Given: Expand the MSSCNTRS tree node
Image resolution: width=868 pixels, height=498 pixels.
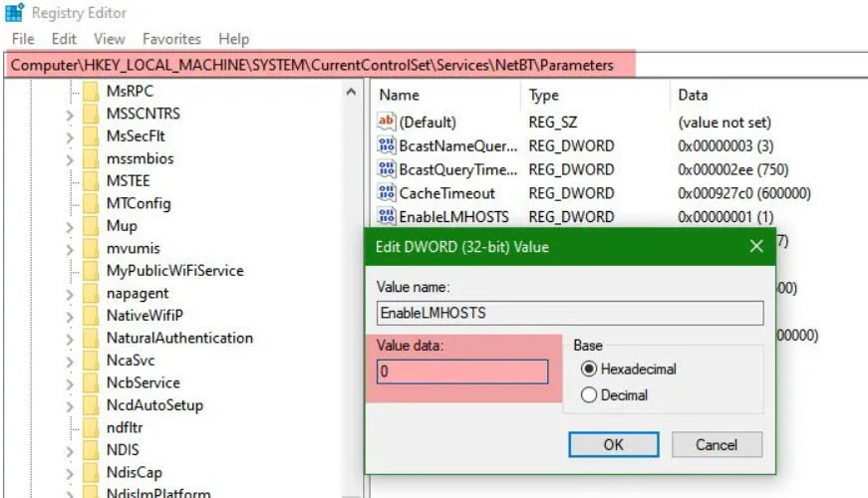Looking at the screenshot, I should tap(70, 115).
